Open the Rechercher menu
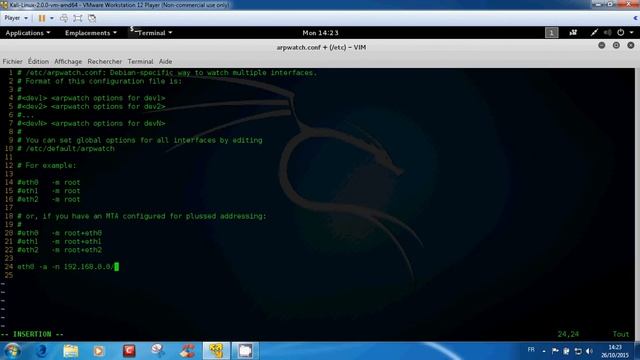This screenshot has height=360, width=640. (104, 62)
